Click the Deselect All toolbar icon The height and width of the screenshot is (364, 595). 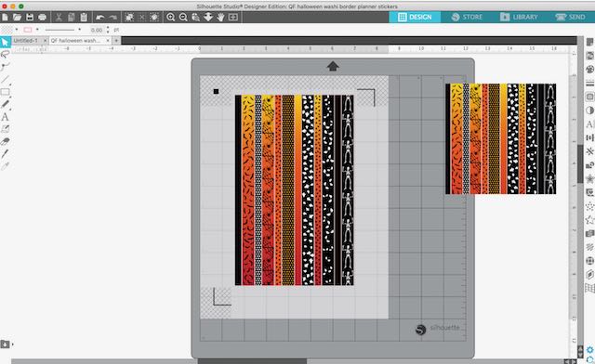[x=142, y=17]
